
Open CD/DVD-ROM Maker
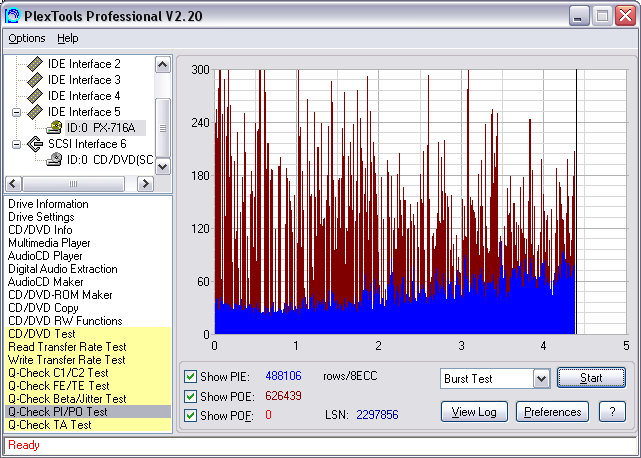pyautogui.click(x=60, y=295)
